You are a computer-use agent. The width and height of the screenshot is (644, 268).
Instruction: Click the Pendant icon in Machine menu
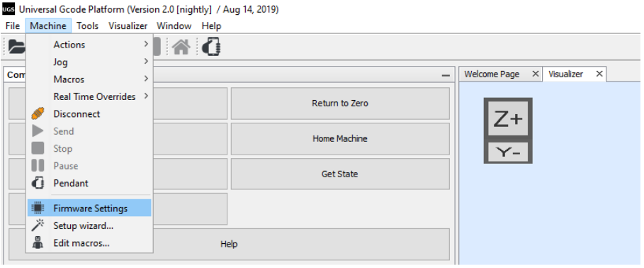38,183
